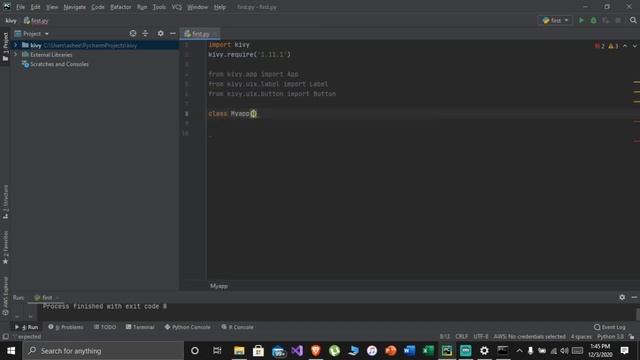Open the Navigate menu
Viewport: 640px width, 360px height.
tap(75, 7)
